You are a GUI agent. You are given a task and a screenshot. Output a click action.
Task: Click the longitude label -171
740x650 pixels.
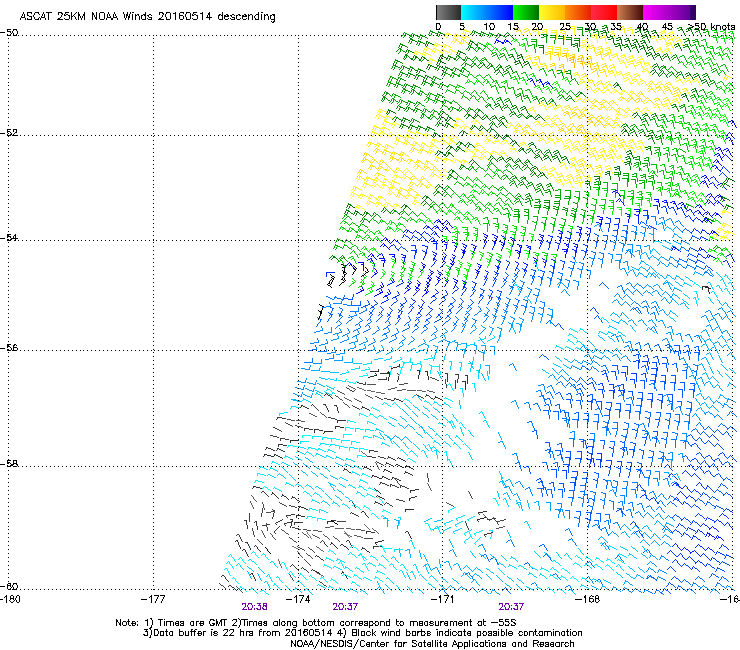442,599
